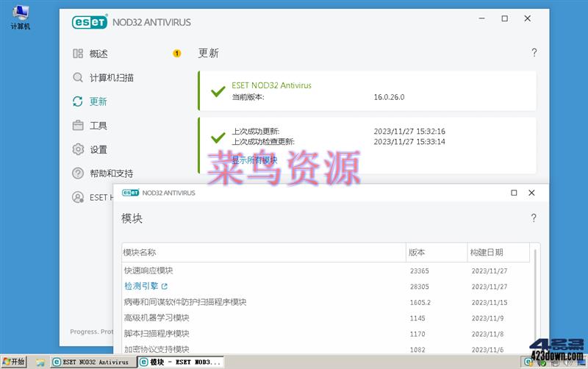The image size is (588, 369).
Task: Select the Update refresh icon in sidebar
Action: pyautogui.click(x=78, y=101)
